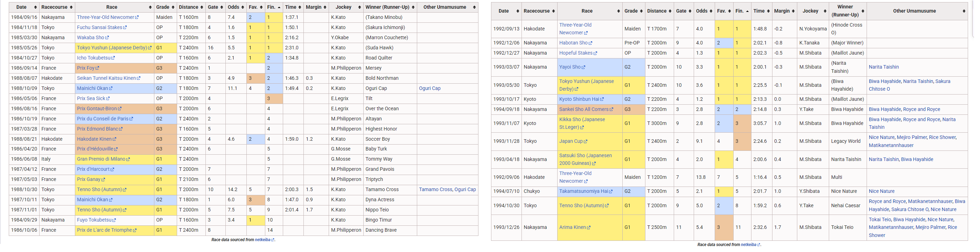Screen dimensions: 980x252
Task: Open external link icon next to Arima Kinen
Action: click(589, 227)
